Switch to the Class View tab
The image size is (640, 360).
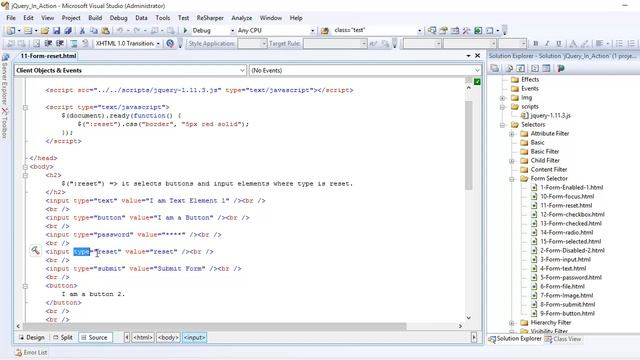tap(562, 339)
